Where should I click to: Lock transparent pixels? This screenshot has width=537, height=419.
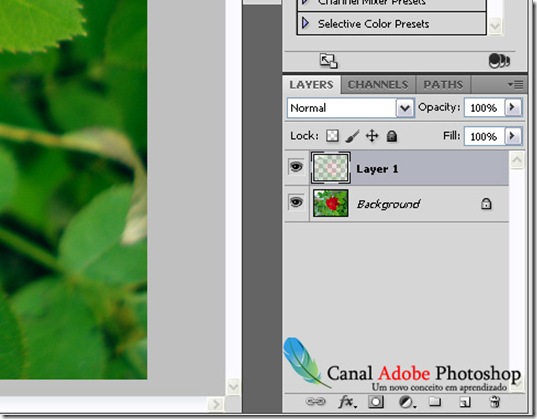tap(332, 136)
